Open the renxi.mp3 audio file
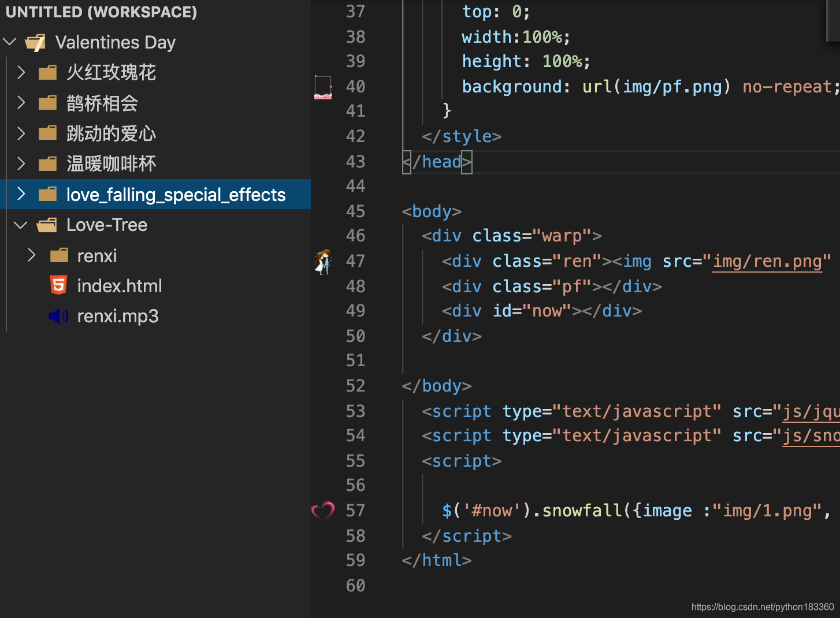This screenshot has height=618, width=840. coord(118,317)
